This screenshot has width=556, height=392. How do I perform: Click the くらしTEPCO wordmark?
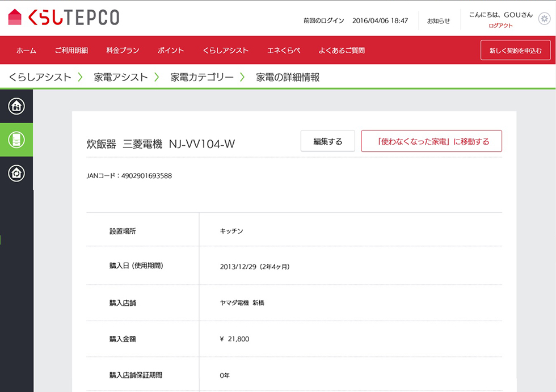[x=74, y=18]
